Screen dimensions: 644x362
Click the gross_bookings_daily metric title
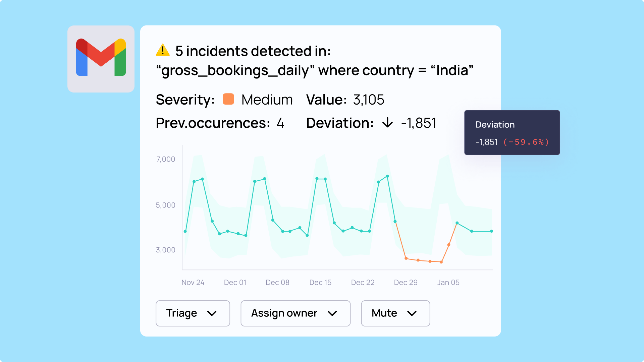(235, 71)
